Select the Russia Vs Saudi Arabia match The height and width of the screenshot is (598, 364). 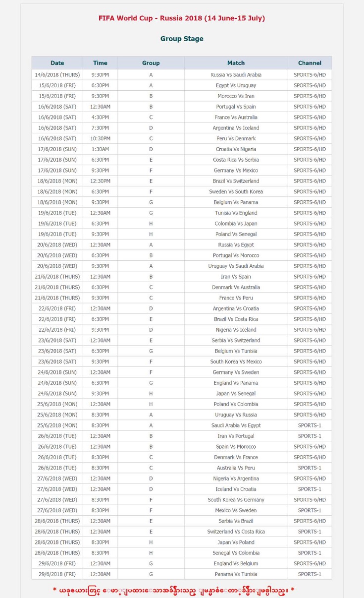tap(236, 75)
